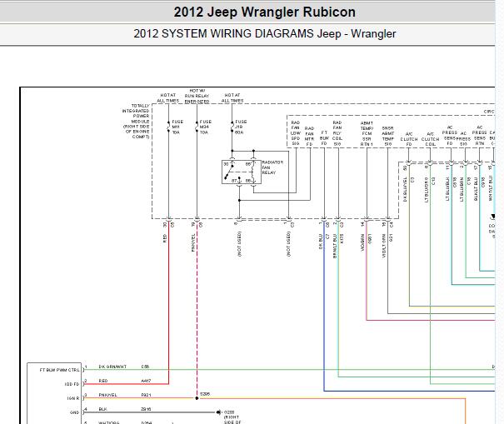The height and width of the screenshot is (424, 504).
Task: Click the "Z916" circuit code
Action: [146, 409]
